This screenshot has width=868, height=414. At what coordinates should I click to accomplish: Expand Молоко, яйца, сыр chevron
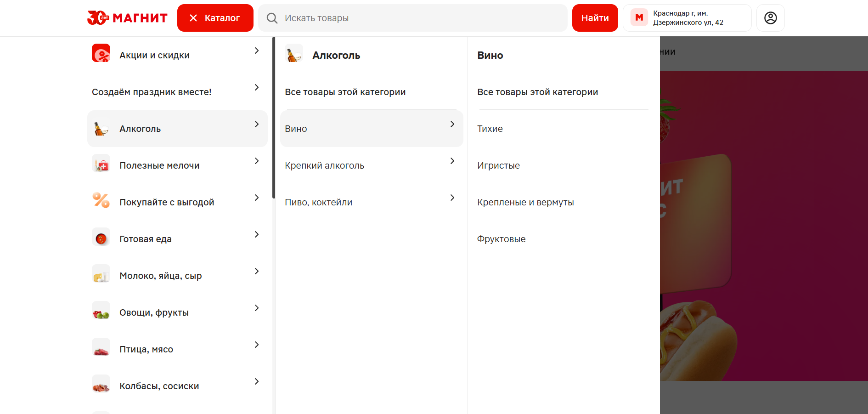click(257, 271)
